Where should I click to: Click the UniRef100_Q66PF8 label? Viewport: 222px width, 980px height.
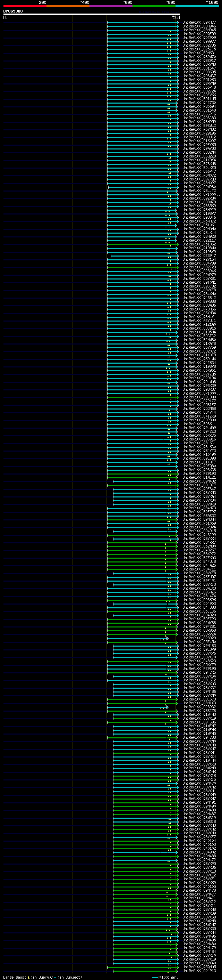tap(199, 88)
